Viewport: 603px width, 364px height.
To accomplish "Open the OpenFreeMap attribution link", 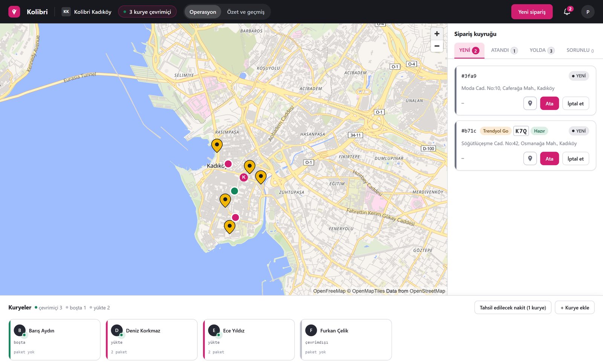I will (329, 291).
